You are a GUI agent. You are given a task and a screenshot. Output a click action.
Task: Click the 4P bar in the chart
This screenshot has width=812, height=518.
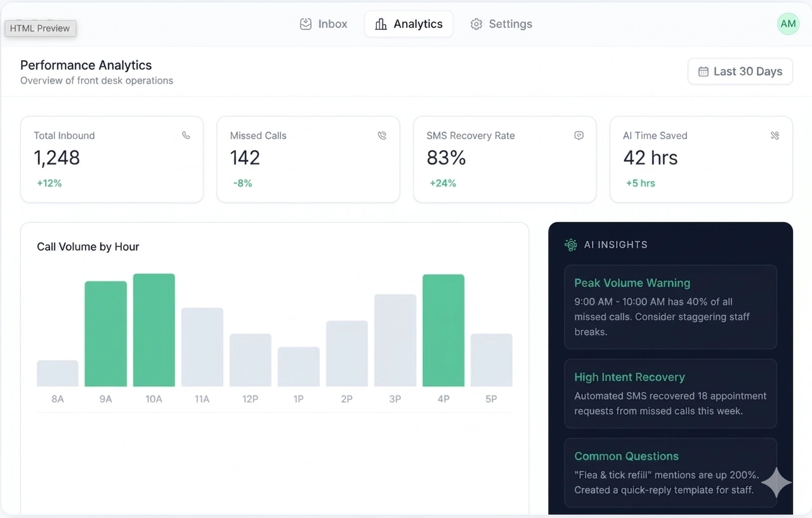[443, 330]
